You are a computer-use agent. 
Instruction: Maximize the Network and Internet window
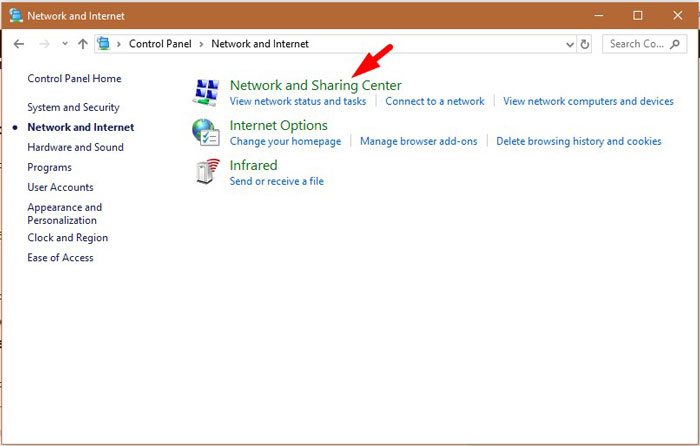tap(638, 16)
